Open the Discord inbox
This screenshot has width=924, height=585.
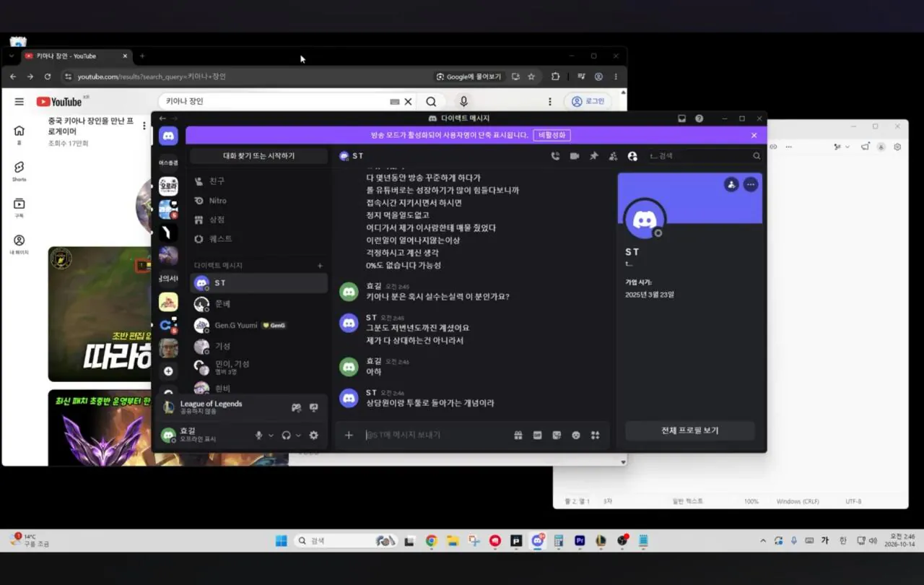coord(681,118)
